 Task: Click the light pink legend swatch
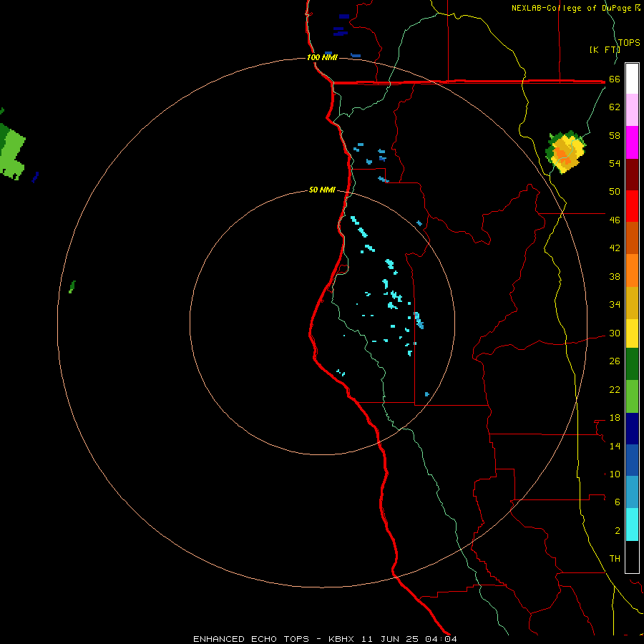tap(632, 109)
